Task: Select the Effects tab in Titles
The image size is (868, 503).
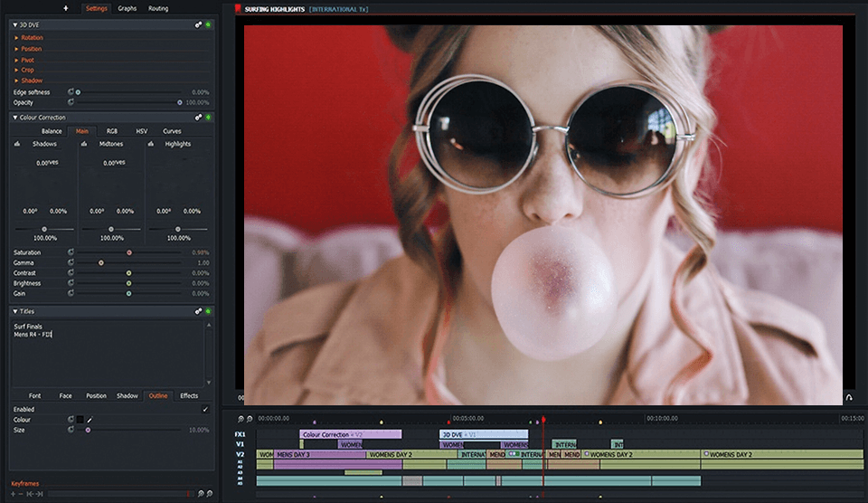Action: click(189, 395)
